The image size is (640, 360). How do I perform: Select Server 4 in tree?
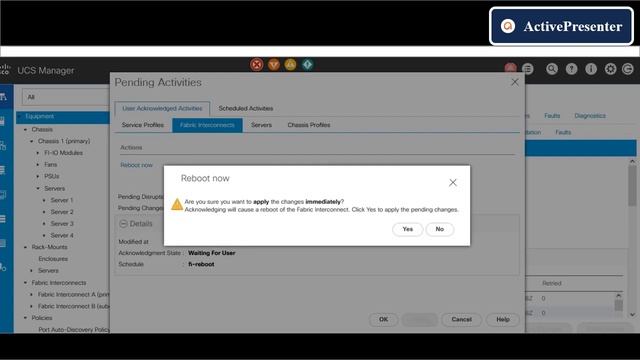tap(62, 236)
